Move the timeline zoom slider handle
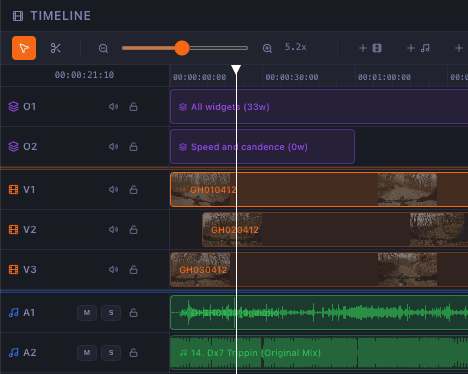468x374 pixels. coord(182,48)
